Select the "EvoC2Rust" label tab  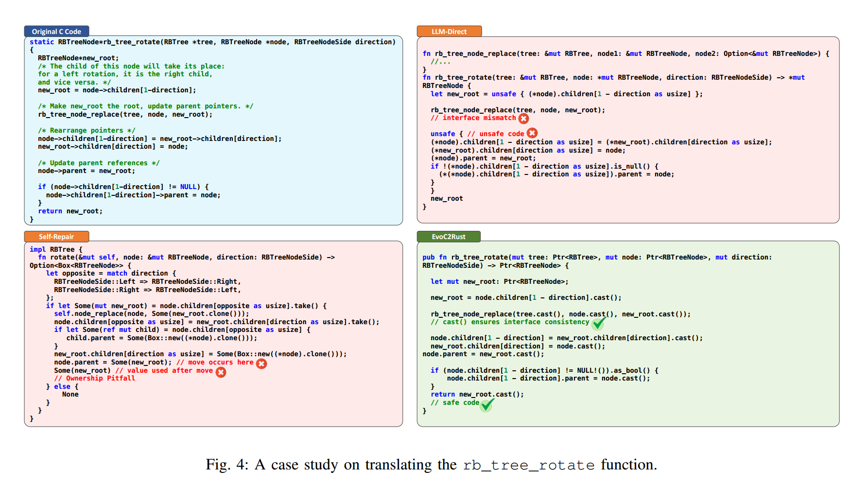(x=448, y=237)
